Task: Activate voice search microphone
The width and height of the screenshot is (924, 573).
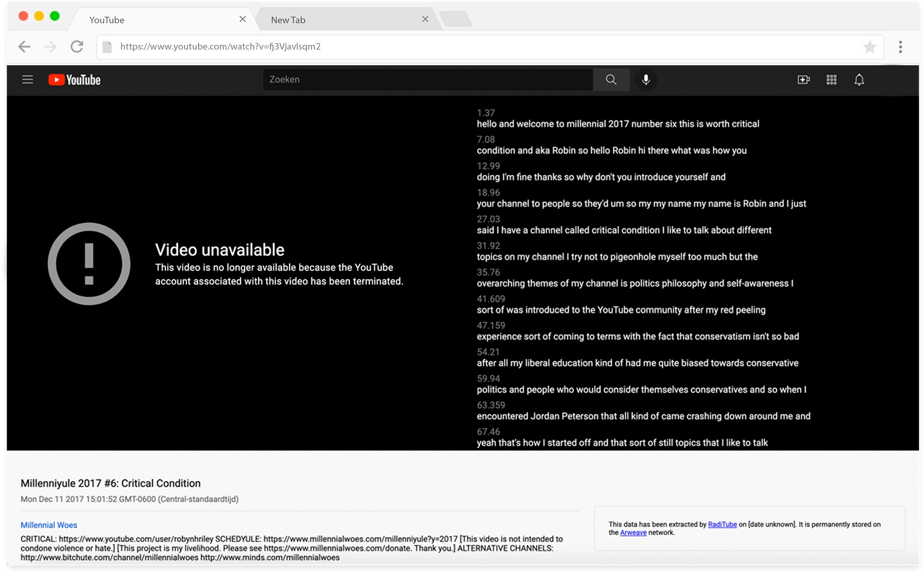Action: tap(646, 79)
